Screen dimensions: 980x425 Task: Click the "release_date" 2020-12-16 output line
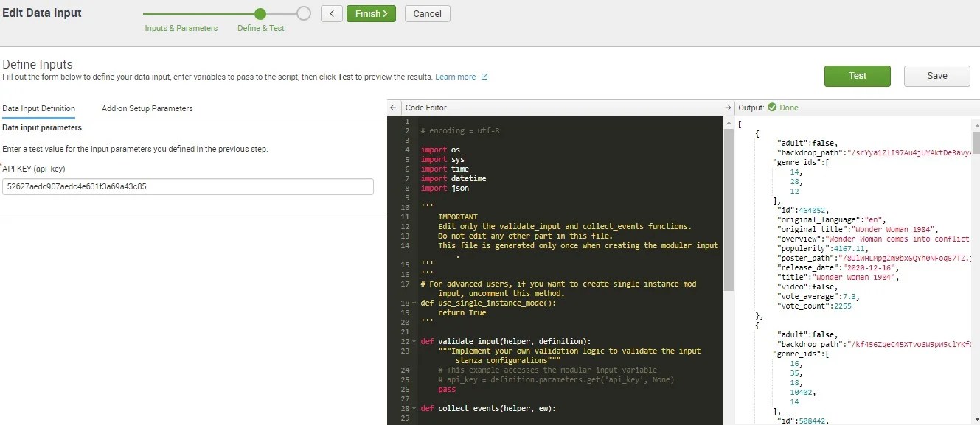pos(838,268)
